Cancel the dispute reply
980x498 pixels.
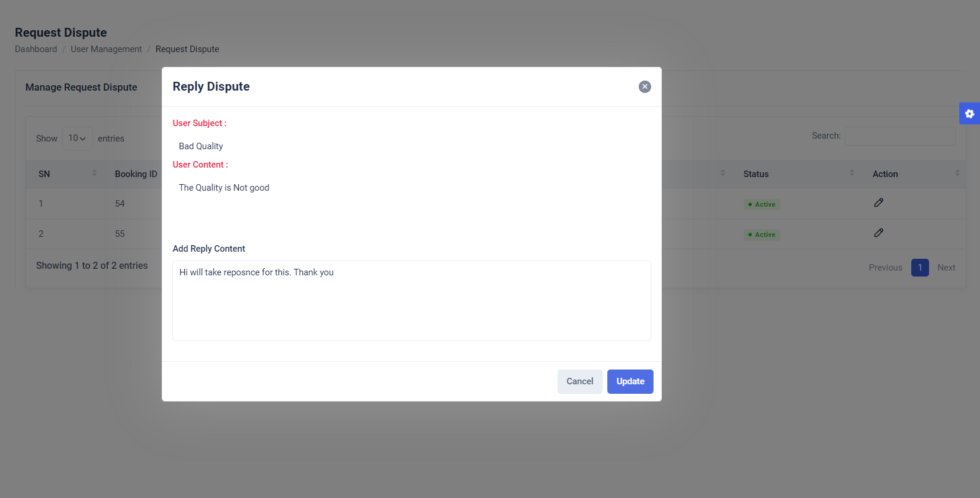(x=579, y=381)
